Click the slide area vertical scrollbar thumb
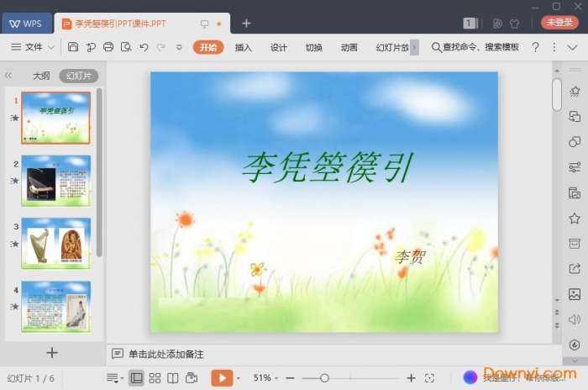 557,95
